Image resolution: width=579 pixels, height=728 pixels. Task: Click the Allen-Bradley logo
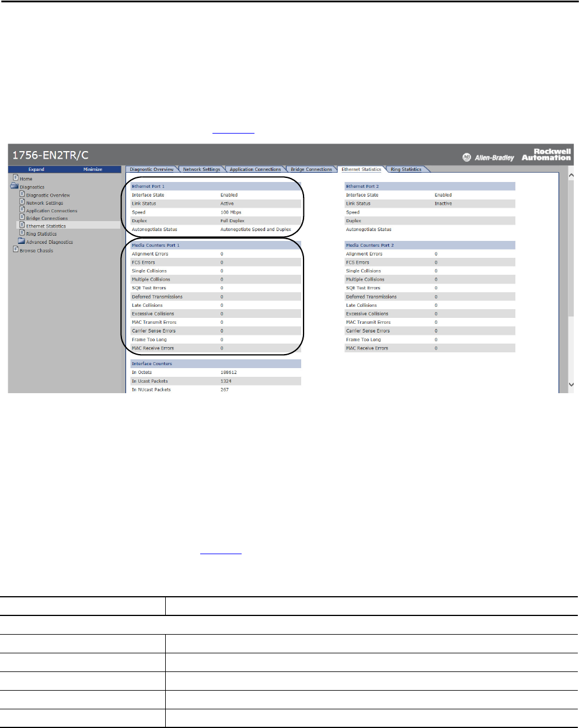(x=489, y=157)
